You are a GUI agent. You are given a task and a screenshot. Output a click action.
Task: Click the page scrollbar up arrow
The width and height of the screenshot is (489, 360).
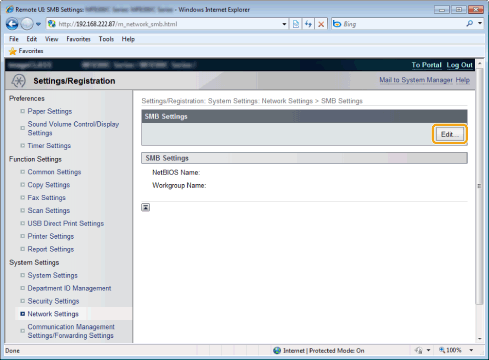480,63
